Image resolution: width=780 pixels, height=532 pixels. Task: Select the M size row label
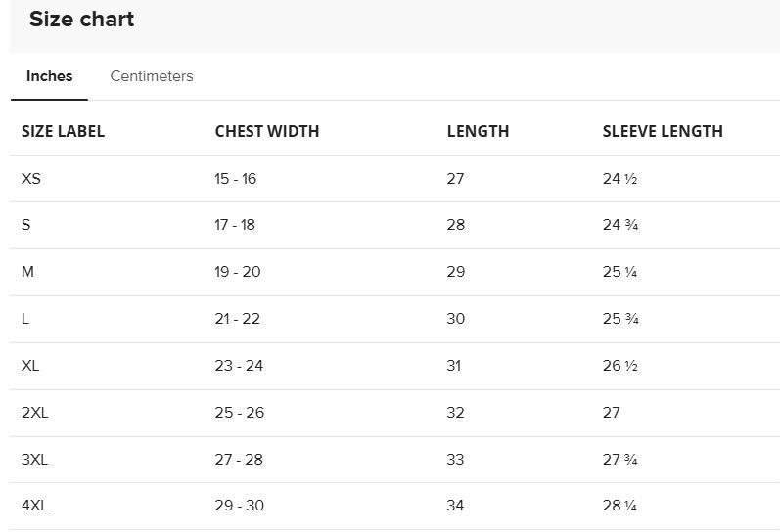pyautogui.click(x=27, y=272)
